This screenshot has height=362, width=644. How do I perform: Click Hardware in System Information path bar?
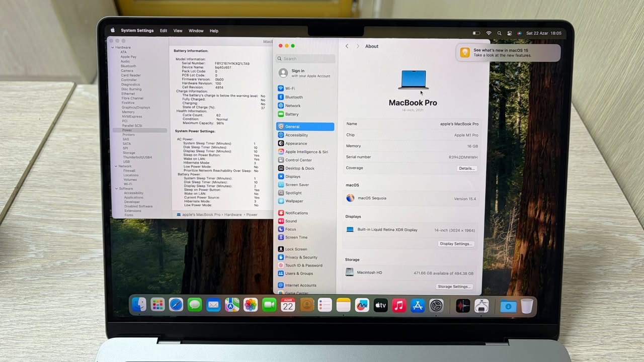(x=233, y=215)
